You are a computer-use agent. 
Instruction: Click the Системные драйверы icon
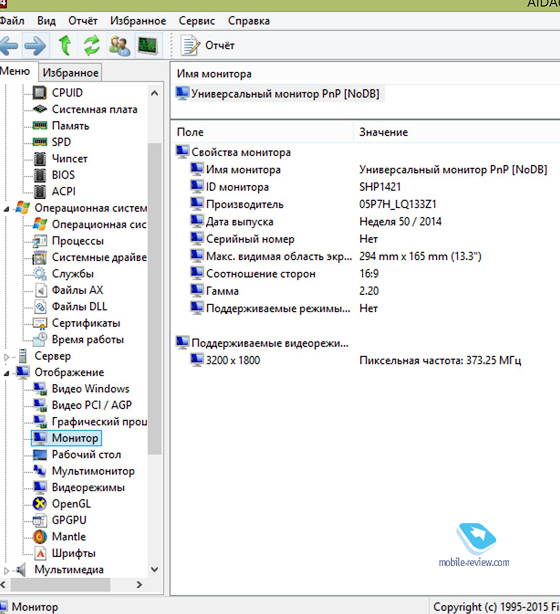click(40, 257)
